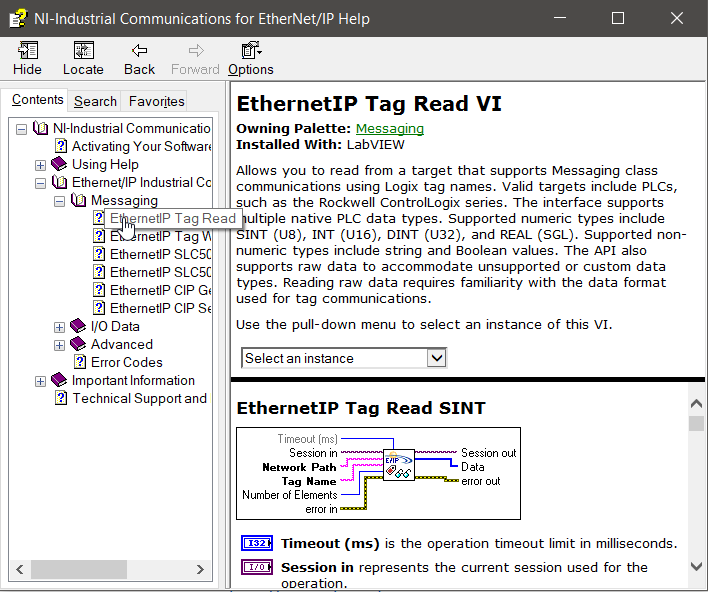Image resolution: width=708 pixels, height=592 pixels.
Task: Click the Hide toolbar icon
Action: (x=28, y=51)
